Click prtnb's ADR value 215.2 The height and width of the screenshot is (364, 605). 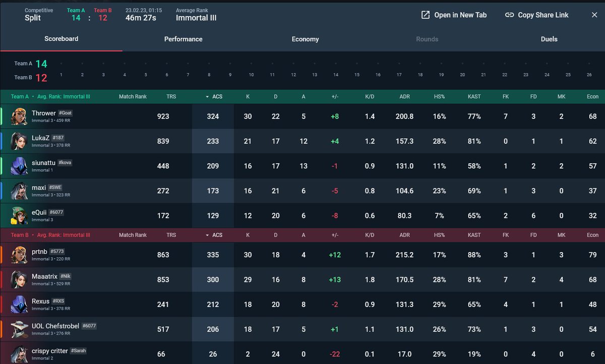point(404,255)
